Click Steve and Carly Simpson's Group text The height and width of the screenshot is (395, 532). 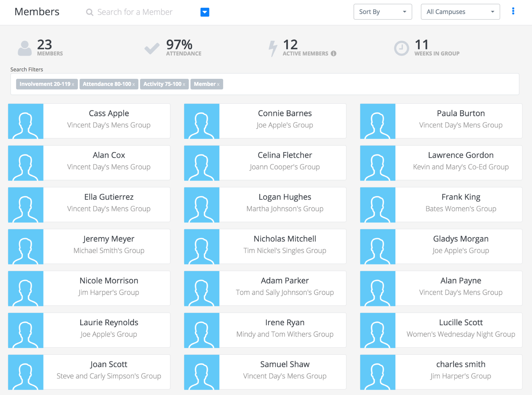pyautogui.click(x=109, y=376)
